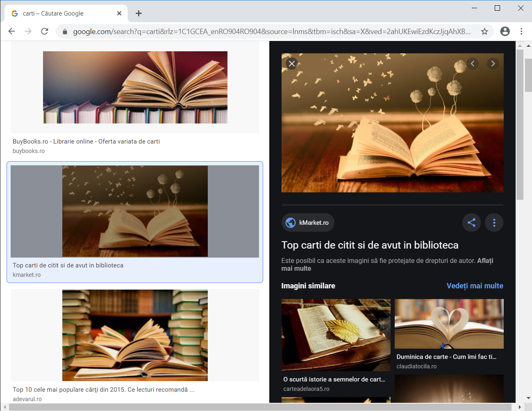Viewport: 532px width, 411px height.
Task: Visit kMarket.ro source button
Action: click(308, 223)
